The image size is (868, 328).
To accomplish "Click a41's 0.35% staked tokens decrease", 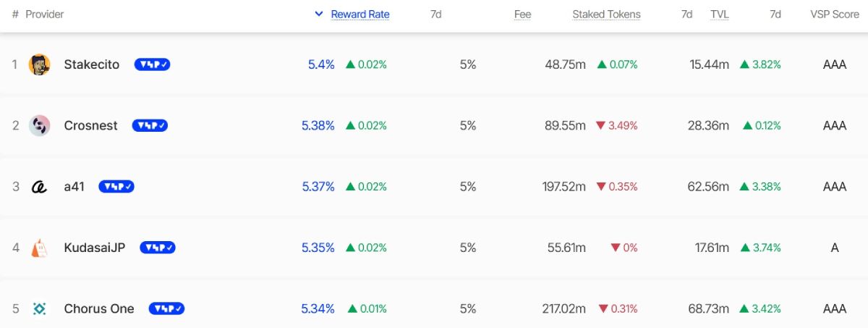I will click(616, 187).
